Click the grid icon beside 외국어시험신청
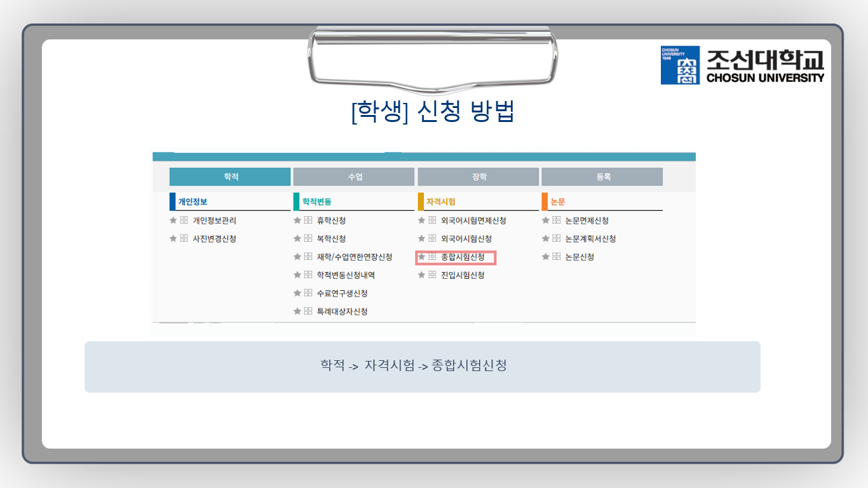This screenshot has width=868, height=488. [432, 238]
